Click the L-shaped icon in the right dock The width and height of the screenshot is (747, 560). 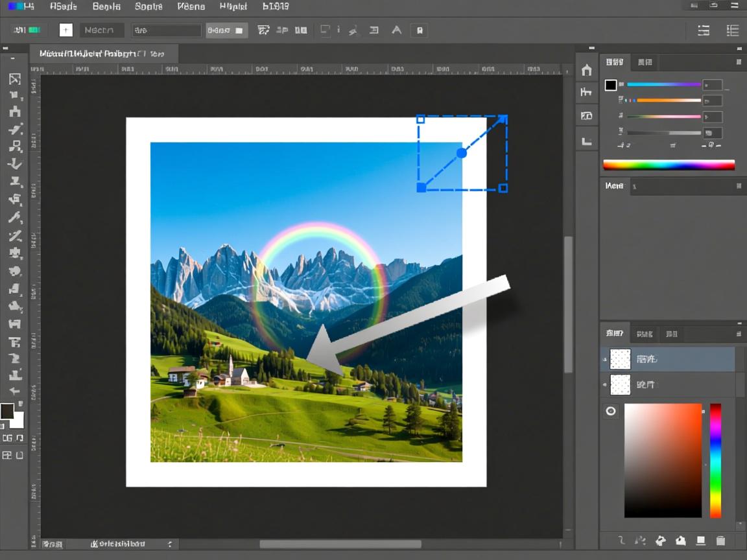coord(586,141)
